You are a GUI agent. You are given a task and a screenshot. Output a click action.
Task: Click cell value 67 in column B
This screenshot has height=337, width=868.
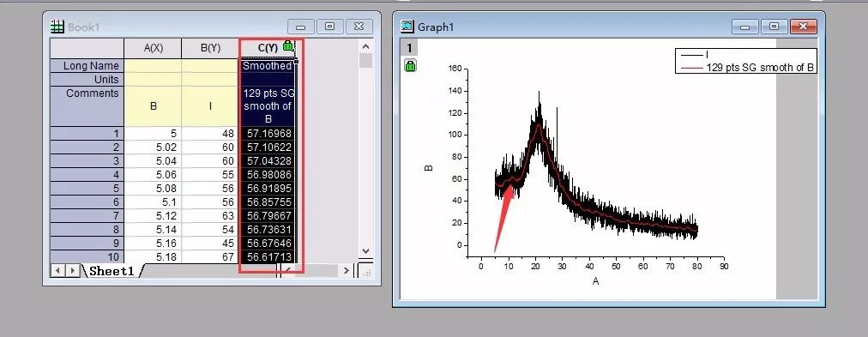(210, 256)
